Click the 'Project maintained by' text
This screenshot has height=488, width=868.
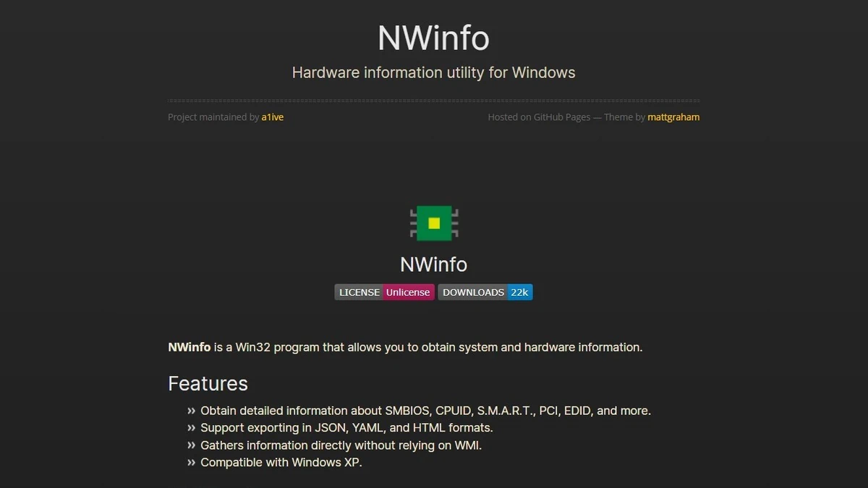[213, 116]
